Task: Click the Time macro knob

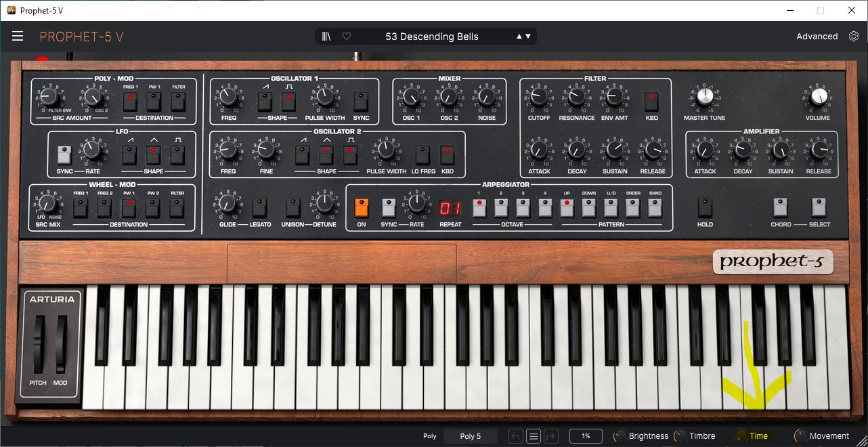Action: click(741, 436)
